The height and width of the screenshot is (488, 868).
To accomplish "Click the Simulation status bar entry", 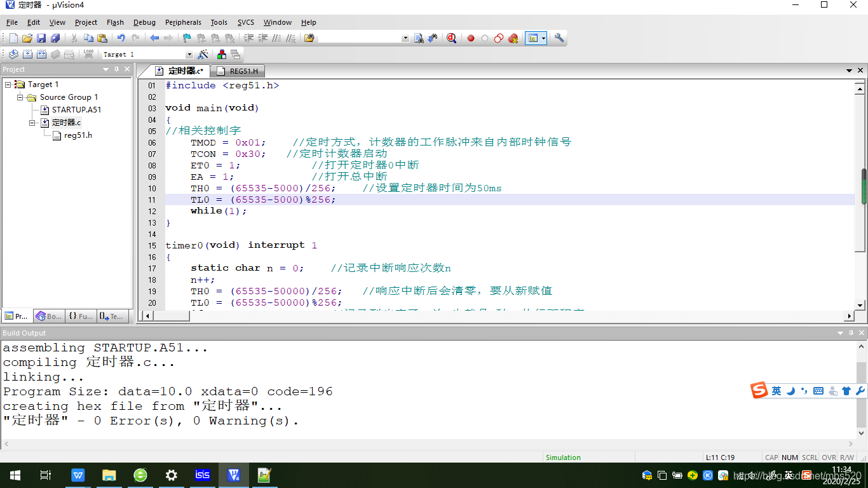I will [563, 457].
